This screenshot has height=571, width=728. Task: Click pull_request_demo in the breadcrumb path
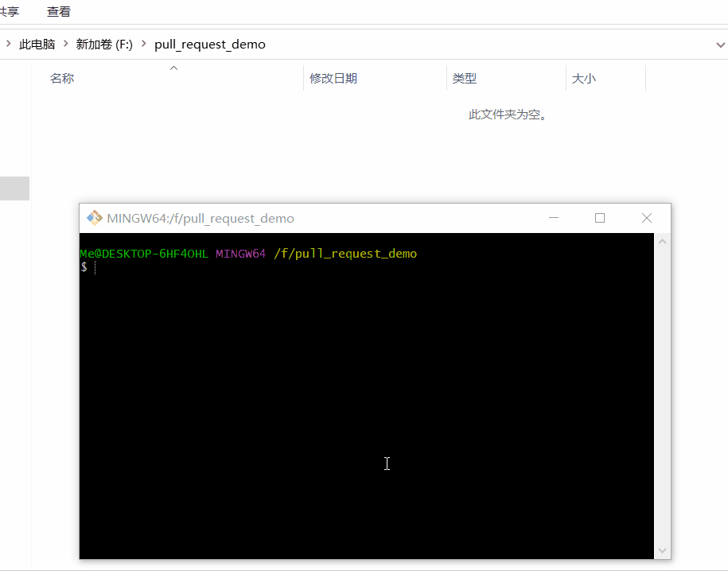[x=210, y=44]
